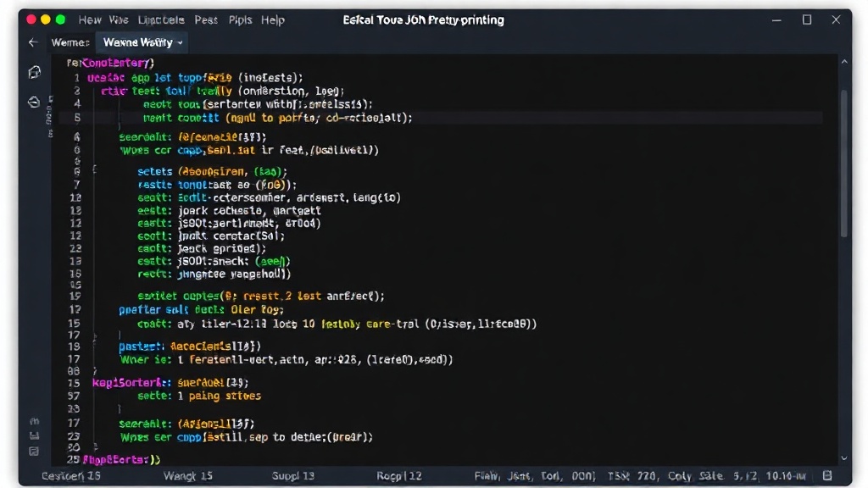
Task: Click the scroll down arrow of the editor scrollbar
Action: [x=844, y=458]
